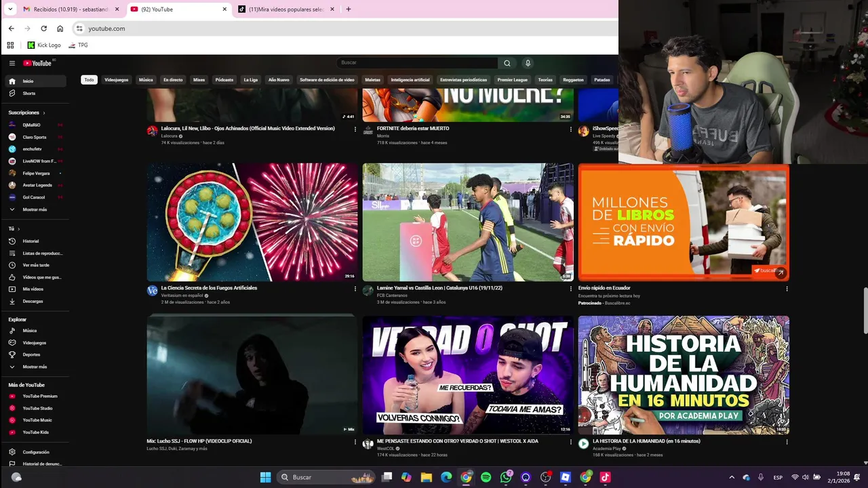Go to Chrome home page
868x488 pixels.
click(60, 28)
